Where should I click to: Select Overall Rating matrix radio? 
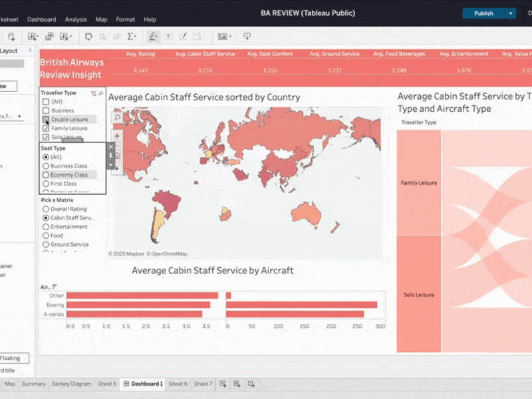coord(46,209)
